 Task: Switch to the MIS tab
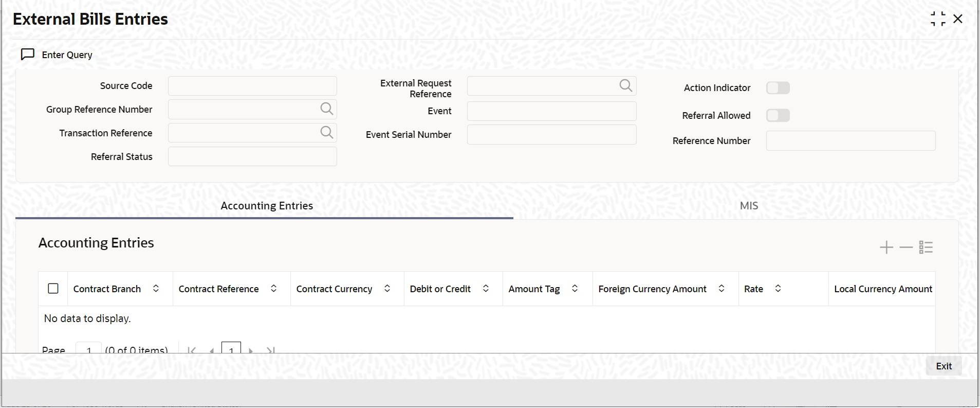[749, 206]
